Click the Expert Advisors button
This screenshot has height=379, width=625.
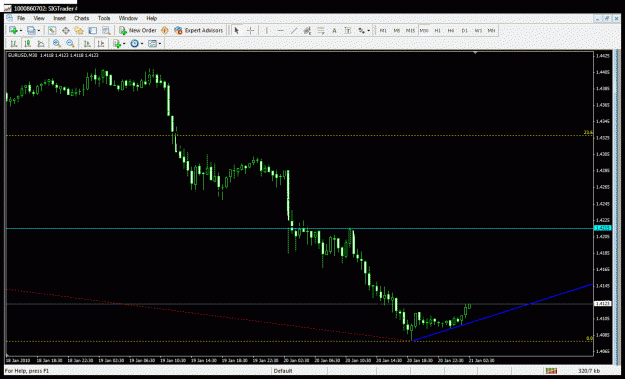199,30
